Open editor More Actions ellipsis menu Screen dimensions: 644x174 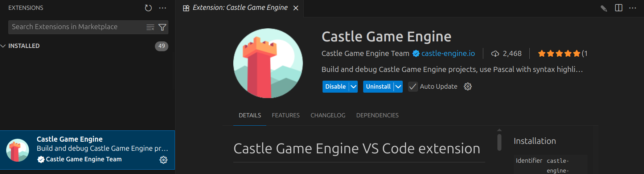tap(633, 8)
